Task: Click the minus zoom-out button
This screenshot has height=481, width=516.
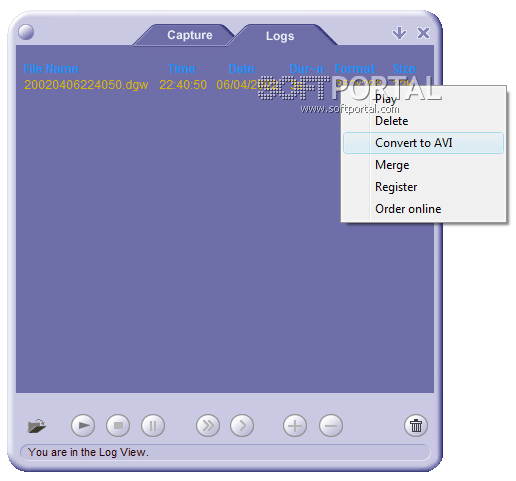Action: coord(331,425)
